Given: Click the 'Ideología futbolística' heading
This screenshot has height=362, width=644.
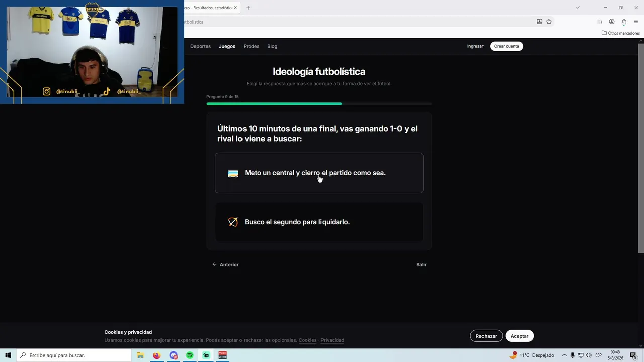Looking at the screenshot, I should point(319,72).
